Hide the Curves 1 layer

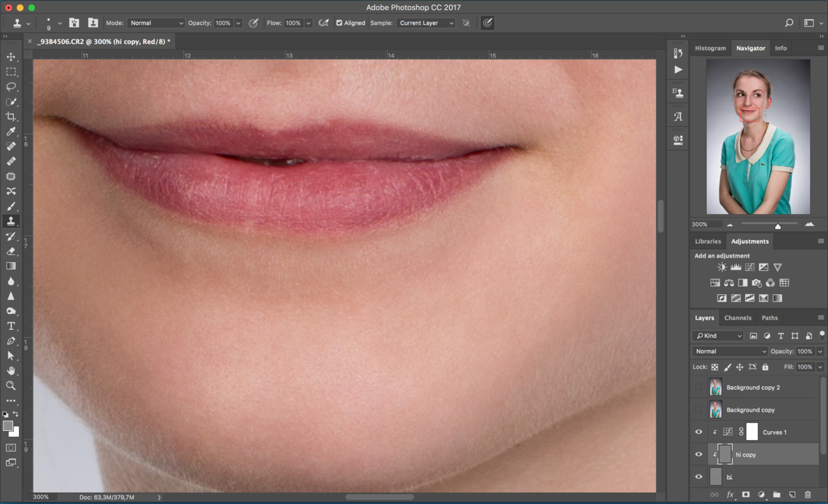(x=699, y=432)
